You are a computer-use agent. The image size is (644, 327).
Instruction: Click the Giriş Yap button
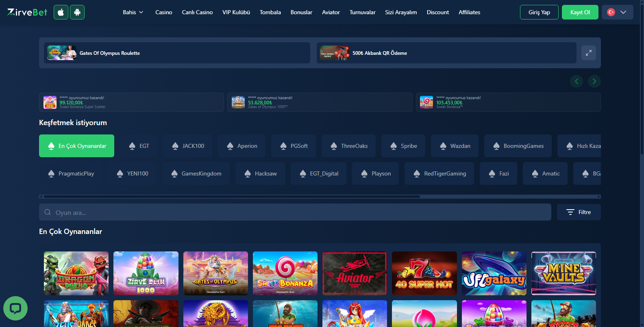[x=539, y=12]
